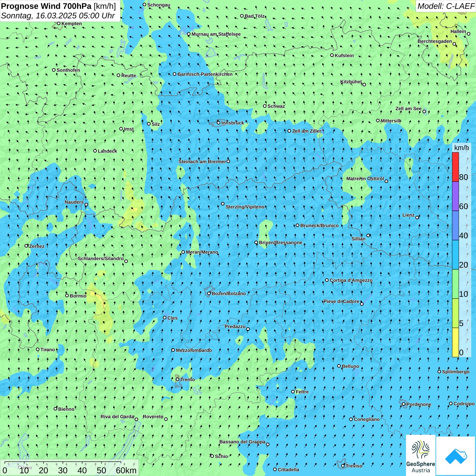Click 'Prognose Wind 700hPa' title text
The width and height of the screenshot is (476, 476).
pos(47,6)
